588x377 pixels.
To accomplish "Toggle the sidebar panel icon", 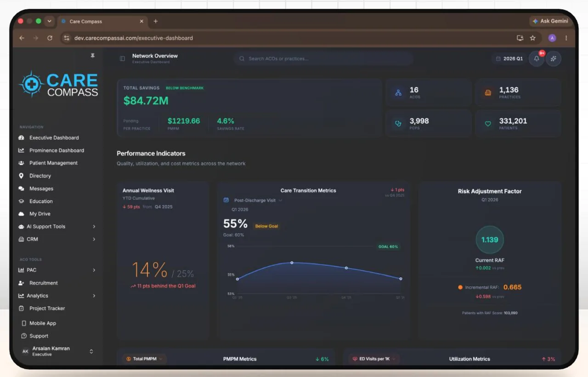I will pyautogui.click(x=122, y=58).
